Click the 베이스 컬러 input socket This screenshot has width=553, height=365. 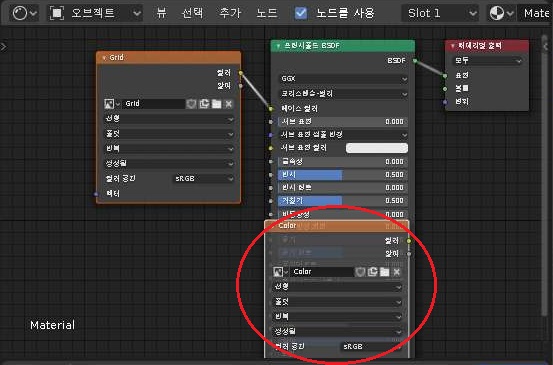(271, 109)
